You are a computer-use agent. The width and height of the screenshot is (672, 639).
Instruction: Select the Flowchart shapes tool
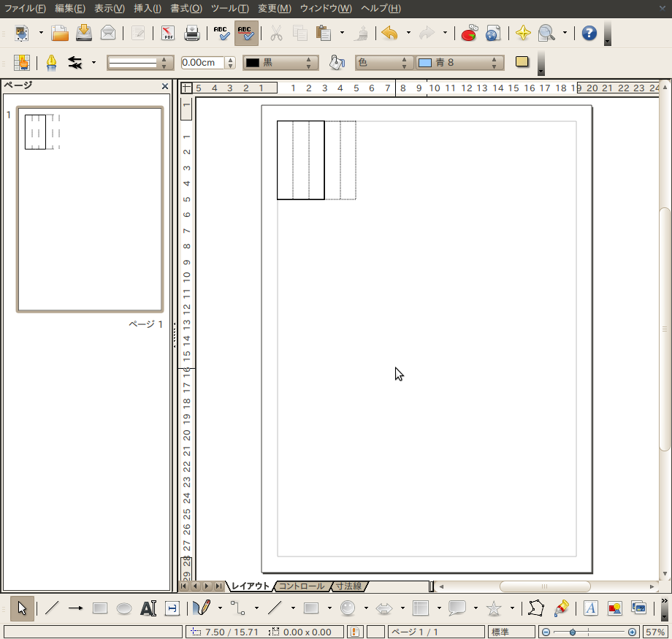click(421, 608)
